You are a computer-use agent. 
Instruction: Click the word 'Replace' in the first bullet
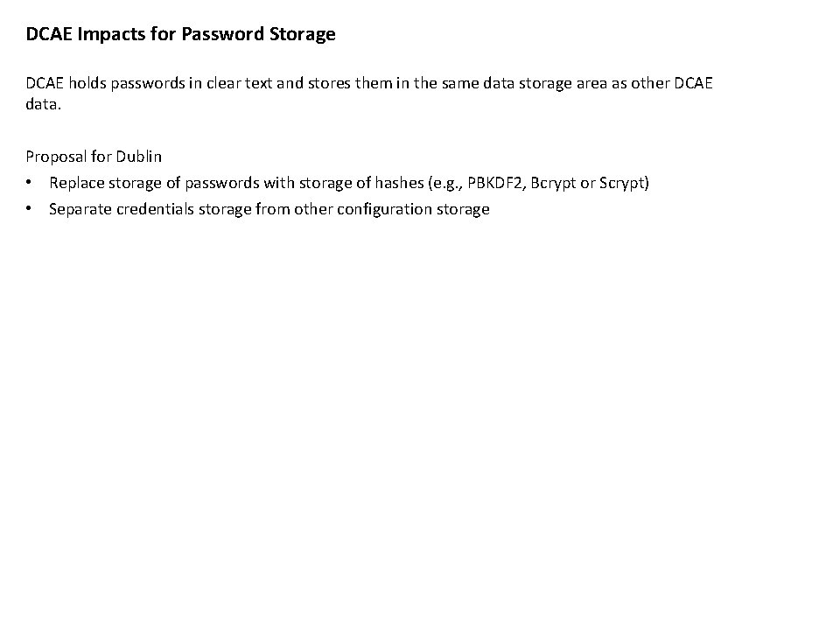click(76, 183)
